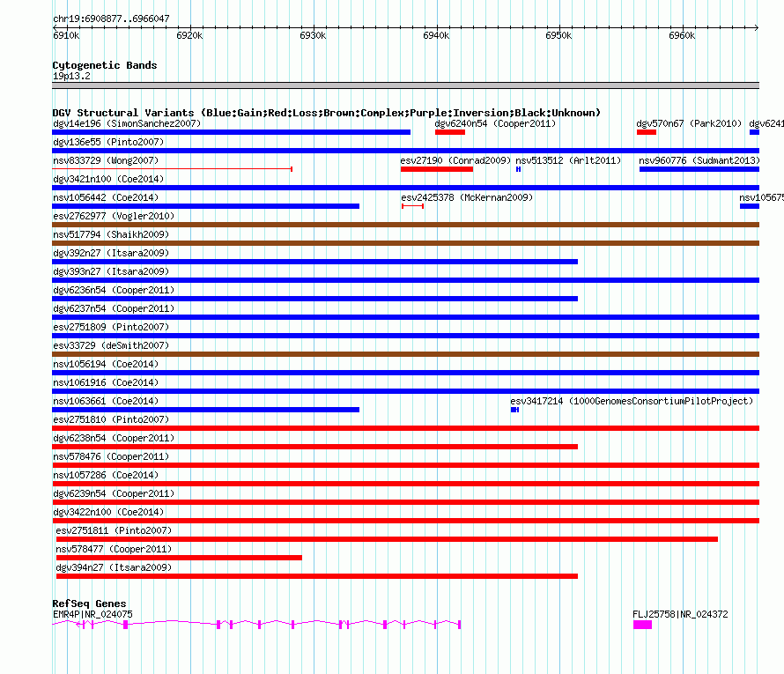Open esv2751811 (Pinto2007) label
This screenshot has width=784, height=674.
[114, 530]
